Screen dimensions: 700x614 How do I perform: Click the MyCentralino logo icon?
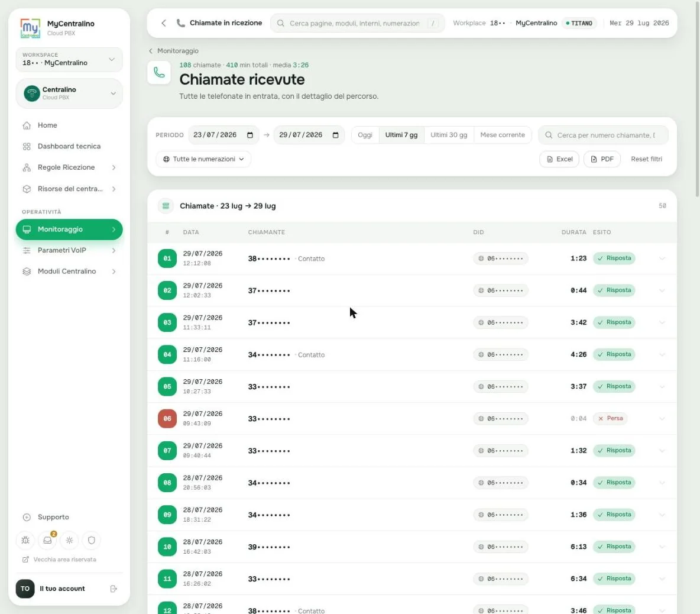[30, 28]
